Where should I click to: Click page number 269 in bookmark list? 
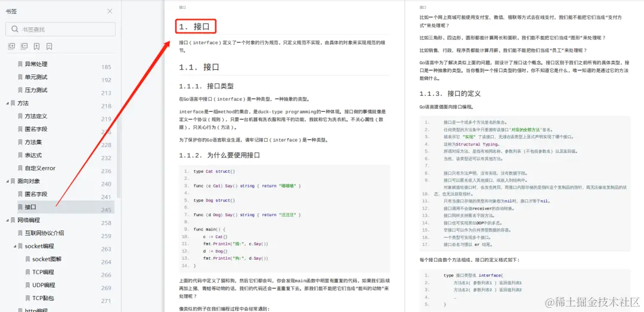(106, 288)
